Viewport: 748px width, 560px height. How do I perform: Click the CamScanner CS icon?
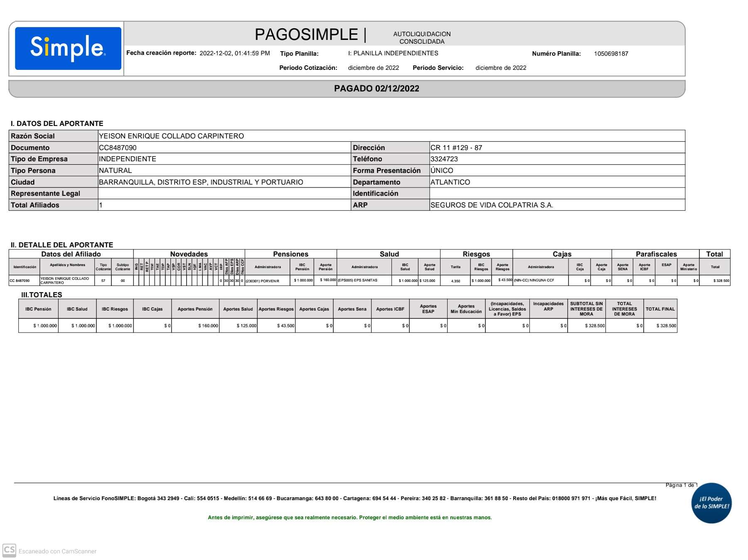(9, 550)
